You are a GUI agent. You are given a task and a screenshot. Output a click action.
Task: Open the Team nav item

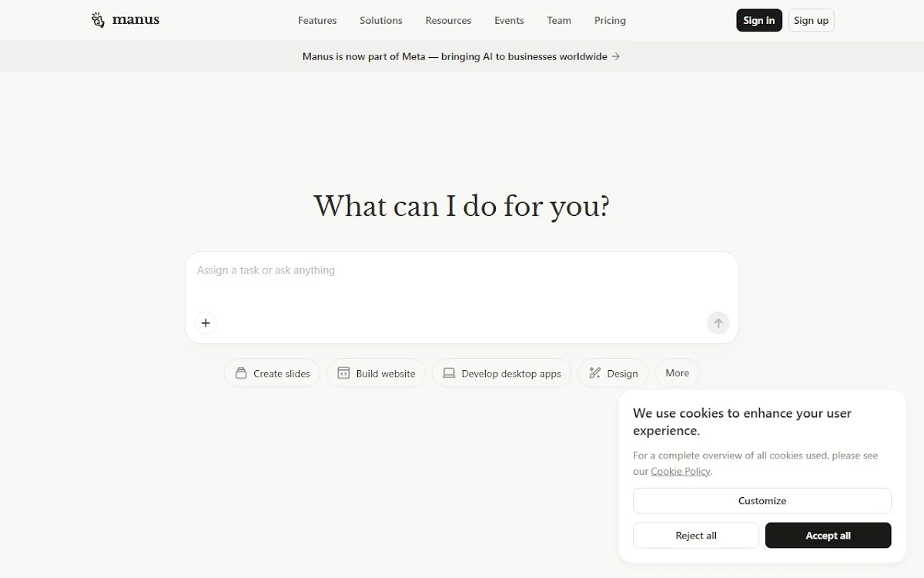click(559, 20)
